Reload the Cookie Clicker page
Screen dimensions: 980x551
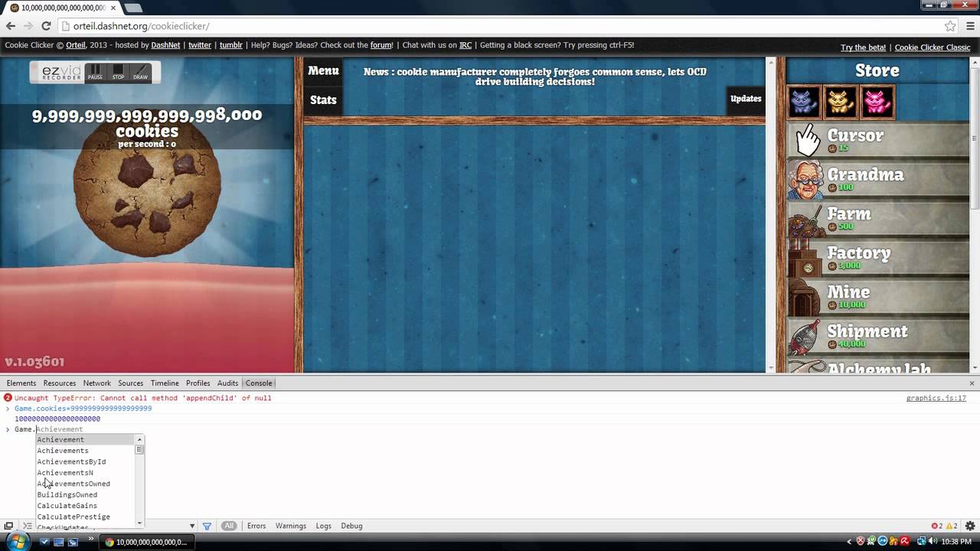(46, 26)
